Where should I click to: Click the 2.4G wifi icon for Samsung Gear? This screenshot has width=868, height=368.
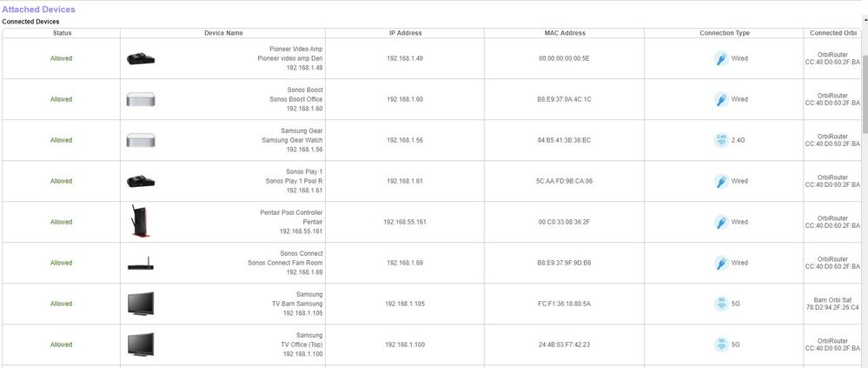[720, 140]
